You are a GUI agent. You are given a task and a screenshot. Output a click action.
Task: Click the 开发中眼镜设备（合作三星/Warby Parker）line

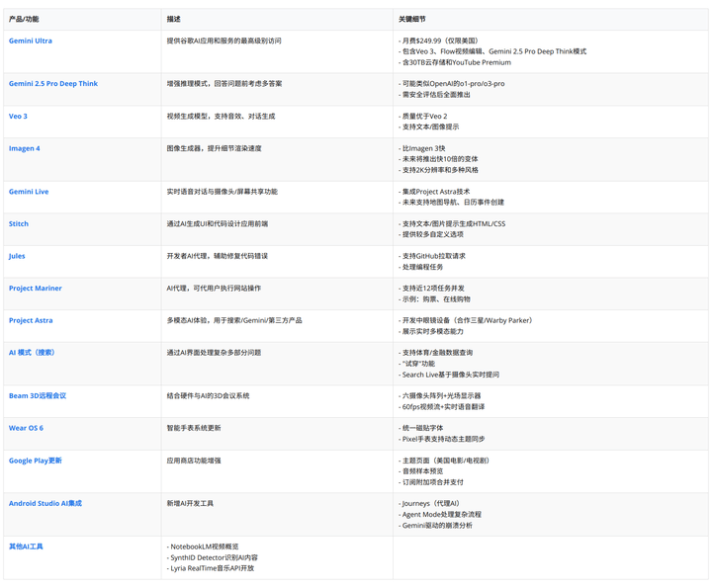(x=466, y=320)
